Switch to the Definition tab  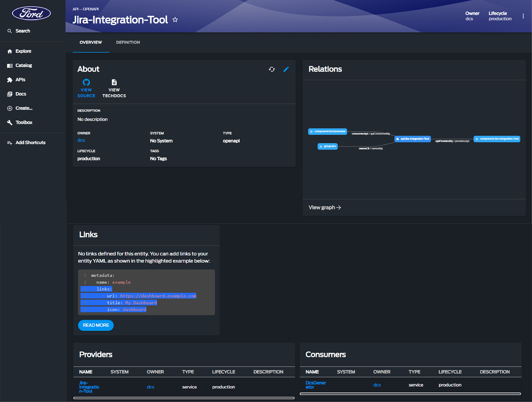128,42
